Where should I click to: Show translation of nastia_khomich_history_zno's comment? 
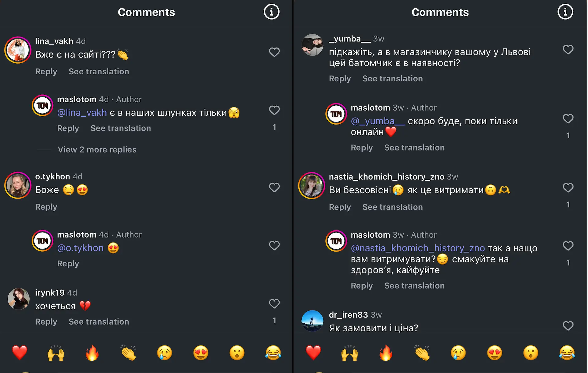tap(392, 207)
